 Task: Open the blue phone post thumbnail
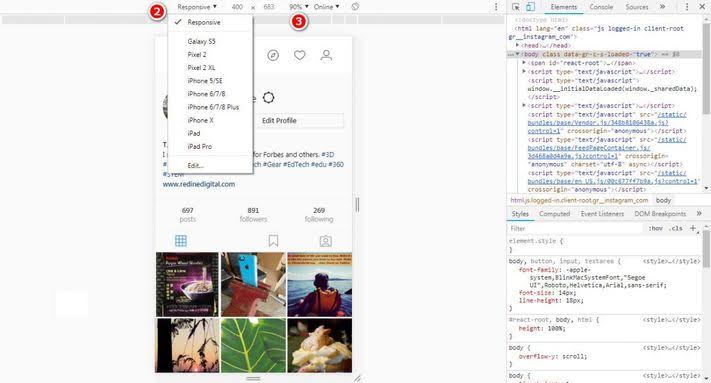253,285
